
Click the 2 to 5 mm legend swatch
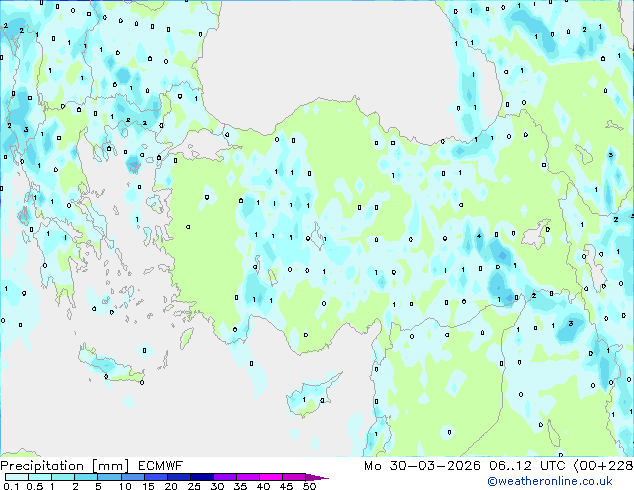point(86,477)
